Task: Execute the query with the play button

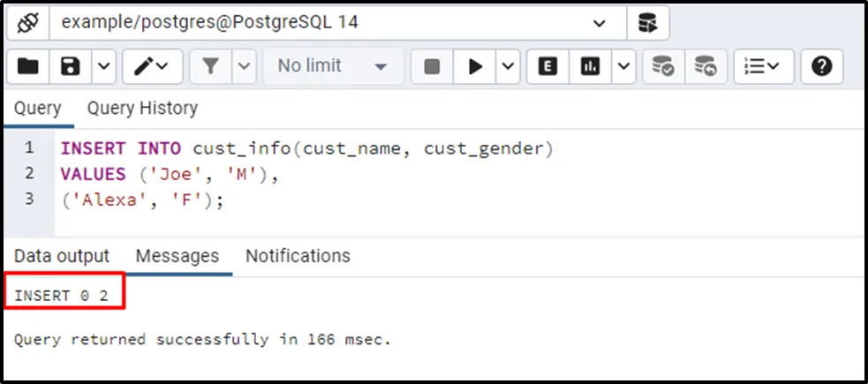Action: (476, 66)
